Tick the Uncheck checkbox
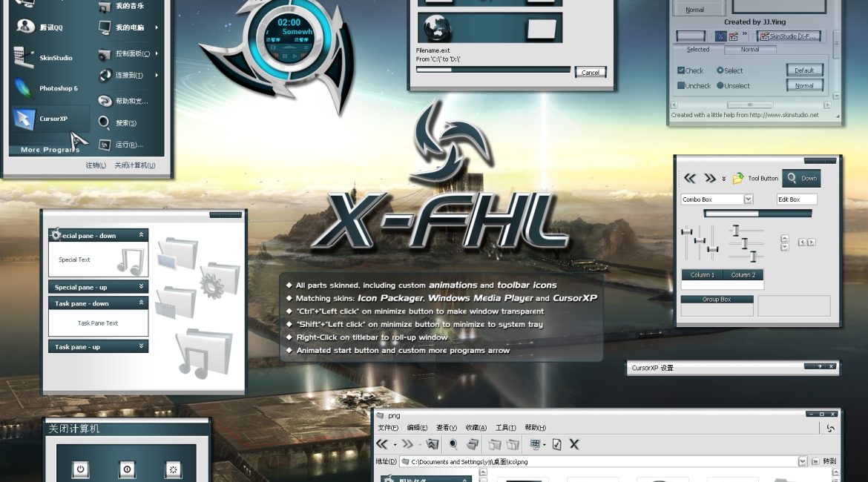The height and width of the screenshot is (482, 868). [x=681, y=86]
